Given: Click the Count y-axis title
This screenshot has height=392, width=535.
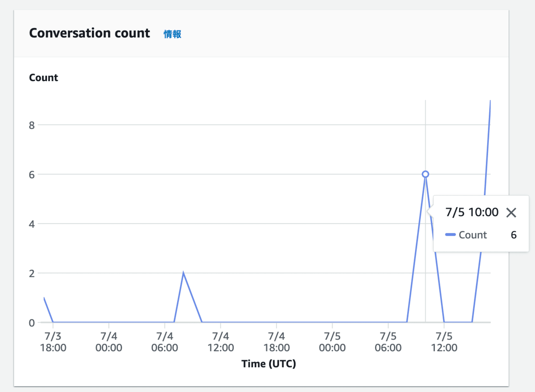Looking at the screenshot, I should click(44, 77).
